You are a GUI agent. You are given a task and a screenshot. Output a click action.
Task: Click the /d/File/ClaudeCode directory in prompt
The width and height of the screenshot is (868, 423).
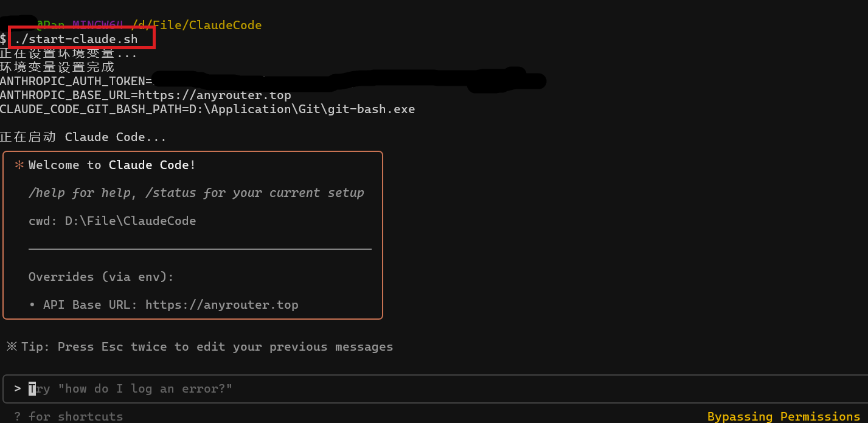[x=196, y=26]
